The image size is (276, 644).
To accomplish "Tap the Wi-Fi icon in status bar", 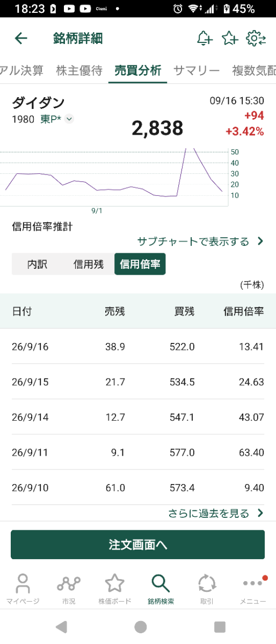I will click(x=193, y=9).
